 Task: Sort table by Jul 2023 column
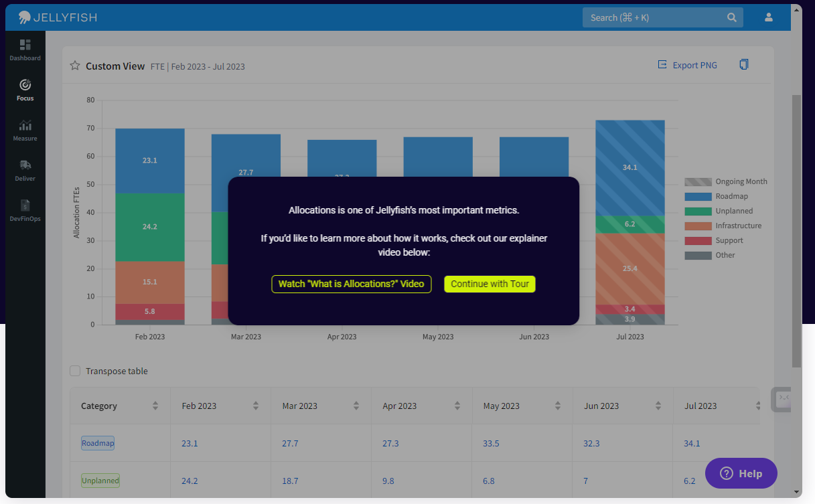[x=758, y=406]
